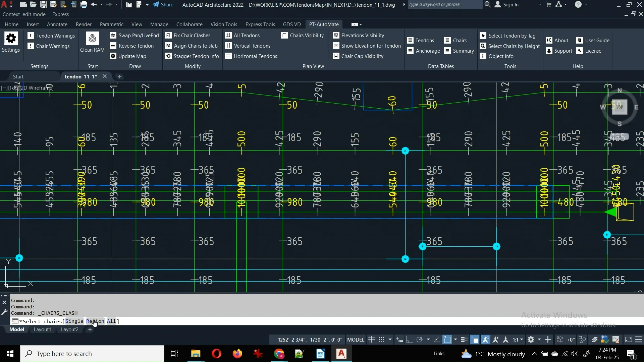Open the PT-AutoMate Settings gear
Screen dimensions: 644x362
tap(11, 43)
